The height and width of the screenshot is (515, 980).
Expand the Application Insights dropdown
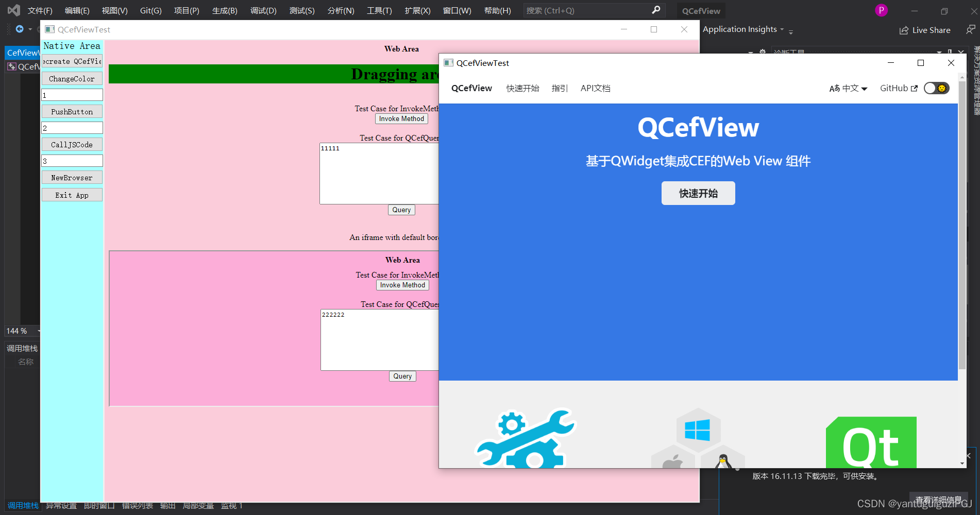tap(783, 29)
